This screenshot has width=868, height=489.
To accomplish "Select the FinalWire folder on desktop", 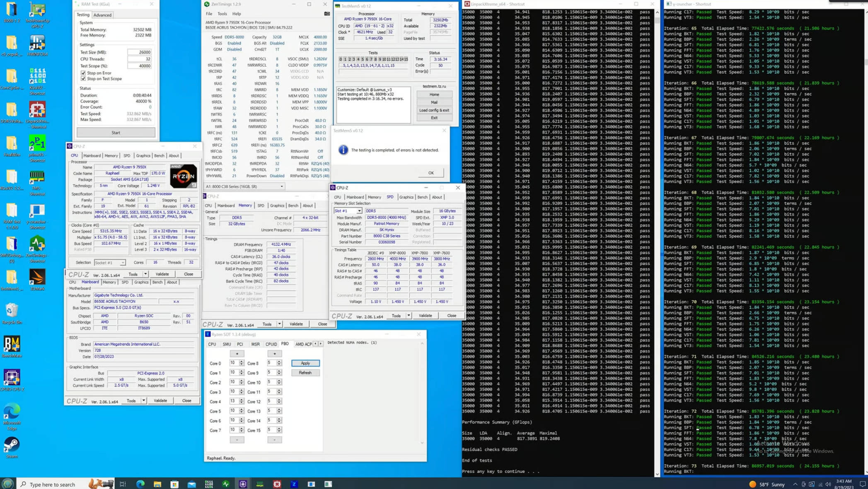I will [x=12, y=146].
